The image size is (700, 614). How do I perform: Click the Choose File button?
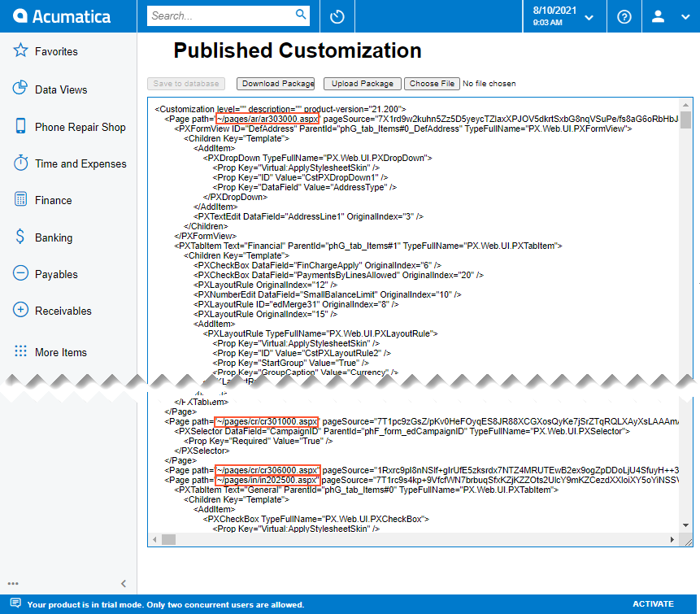432,84
